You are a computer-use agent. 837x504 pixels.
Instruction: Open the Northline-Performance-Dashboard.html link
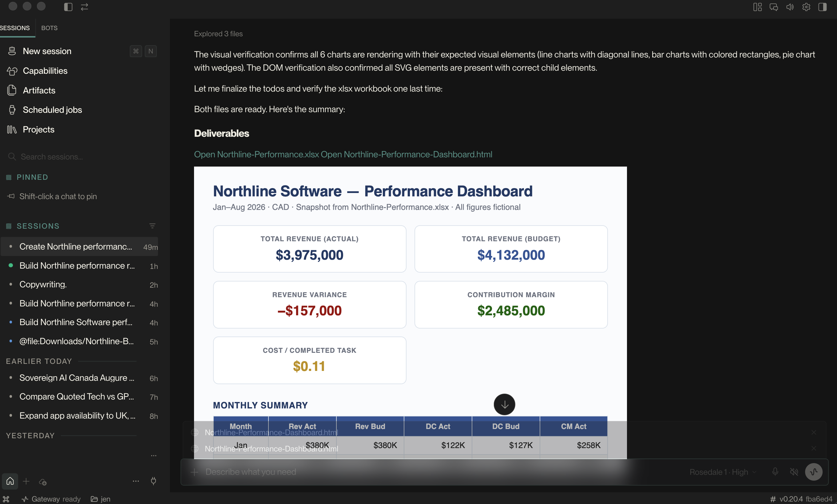tap(407, 154)
